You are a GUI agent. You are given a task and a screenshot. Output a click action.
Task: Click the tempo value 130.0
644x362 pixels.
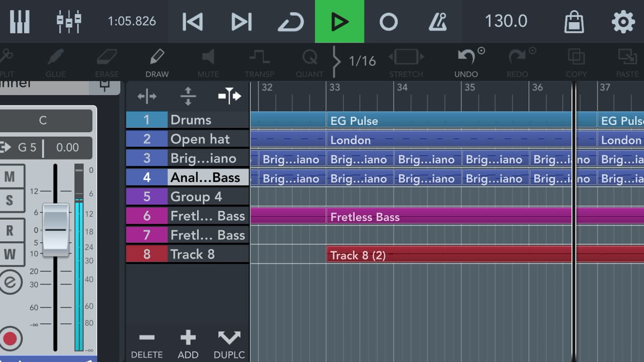[x=506, y=22]
